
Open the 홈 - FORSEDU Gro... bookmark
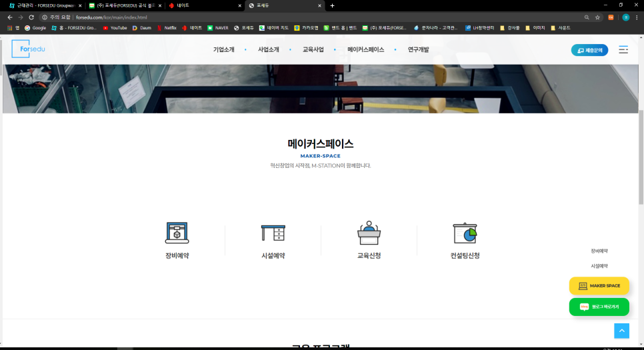pyautogui.click(x=74, y=28)
